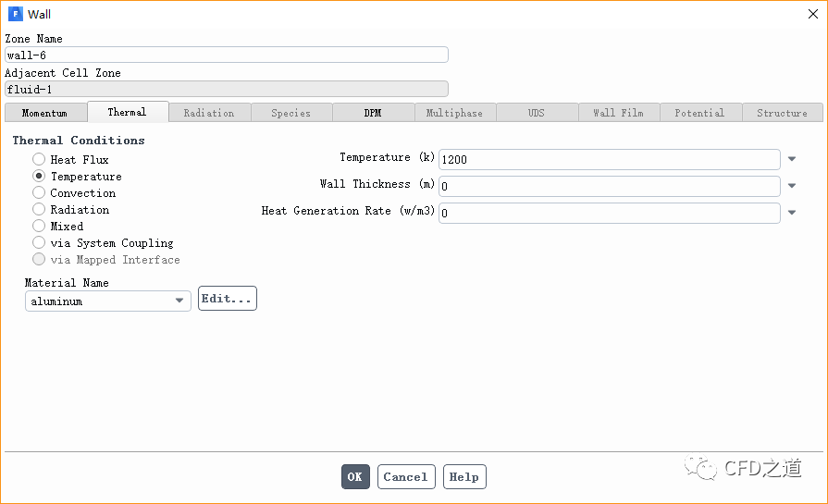Image resolution: width=828 pixels, height=504 pixels.
Task: Open the Material Name aluminum dropdown
Action: pos(107,301)
